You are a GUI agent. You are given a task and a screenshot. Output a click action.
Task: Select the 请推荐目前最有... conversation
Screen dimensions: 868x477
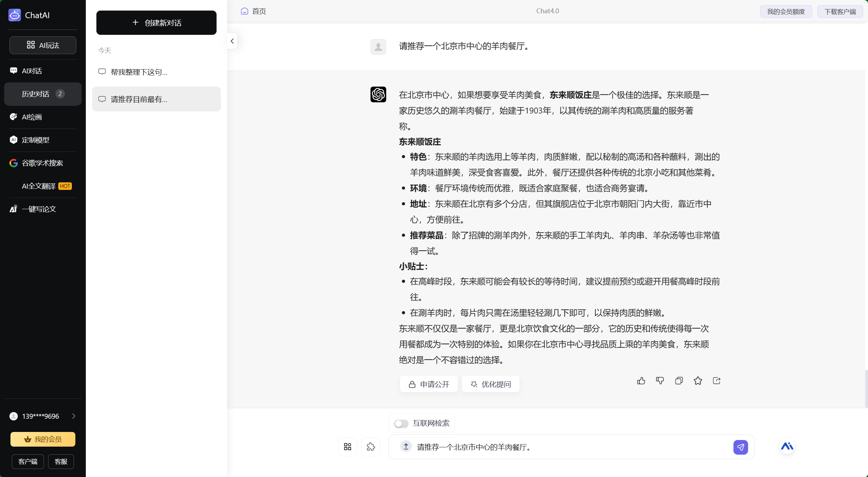[x=156, y=99]
